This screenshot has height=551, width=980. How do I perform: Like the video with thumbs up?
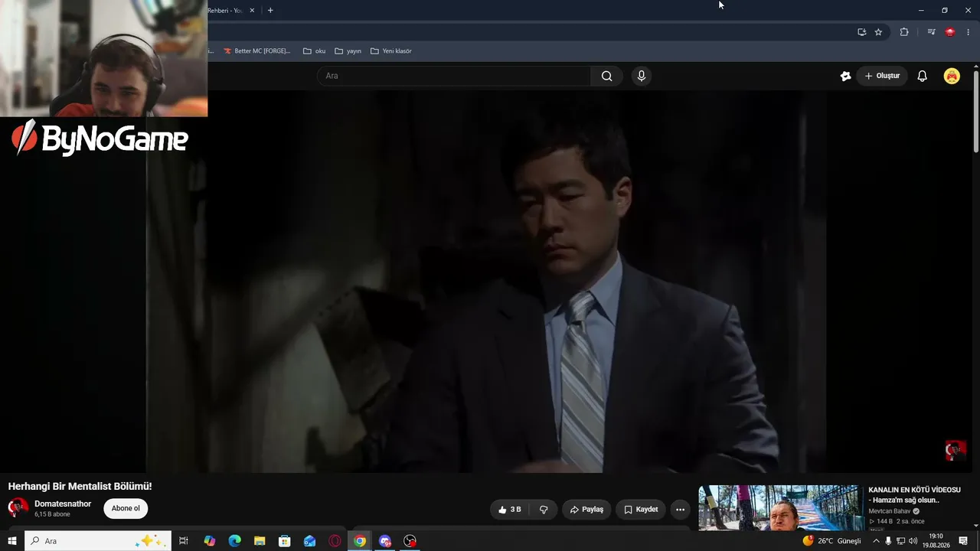pyautogui.click(x=509, y=510)
